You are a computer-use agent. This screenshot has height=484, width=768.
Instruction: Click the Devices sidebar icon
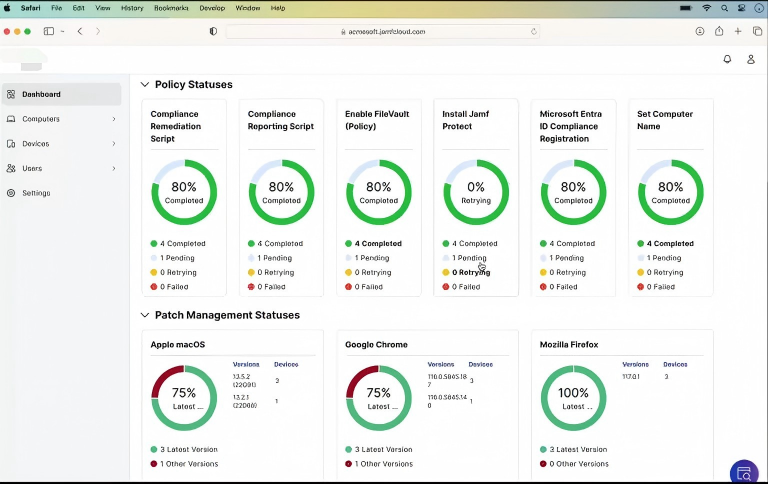[x=11, y=144]
